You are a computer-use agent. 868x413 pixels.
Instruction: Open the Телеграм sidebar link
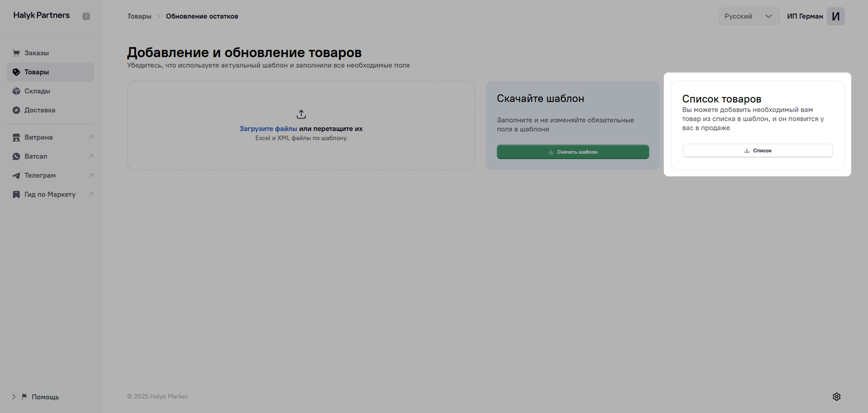click(50, 175)
